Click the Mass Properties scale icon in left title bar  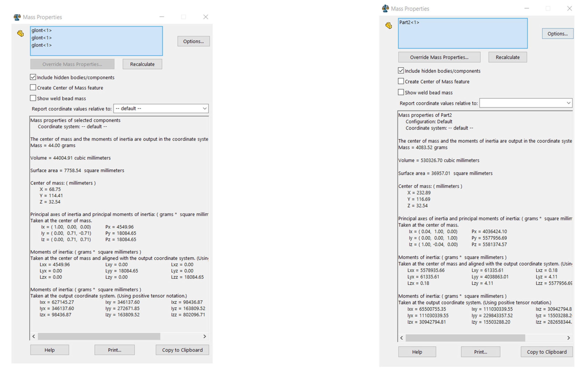pos(17,17)
